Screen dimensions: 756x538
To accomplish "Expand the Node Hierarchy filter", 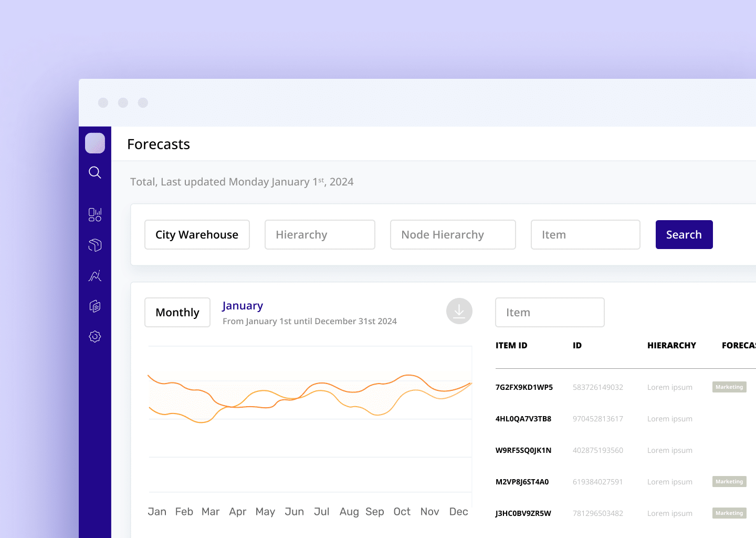I will (x=453, y=235).
